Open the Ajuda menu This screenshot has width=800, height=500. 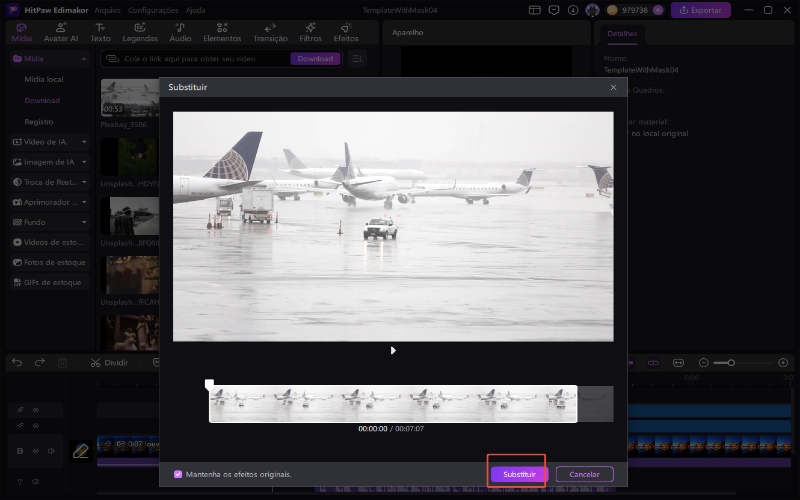pyautogui.click(x=196, y=10)
